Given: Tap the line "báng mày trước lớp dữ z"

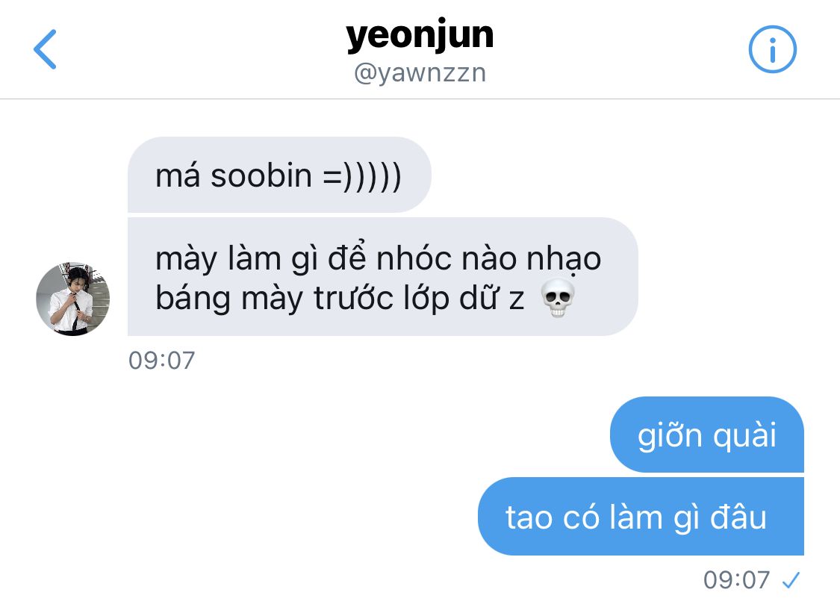Looking at the screenshot, I should [x=340, y=298].
